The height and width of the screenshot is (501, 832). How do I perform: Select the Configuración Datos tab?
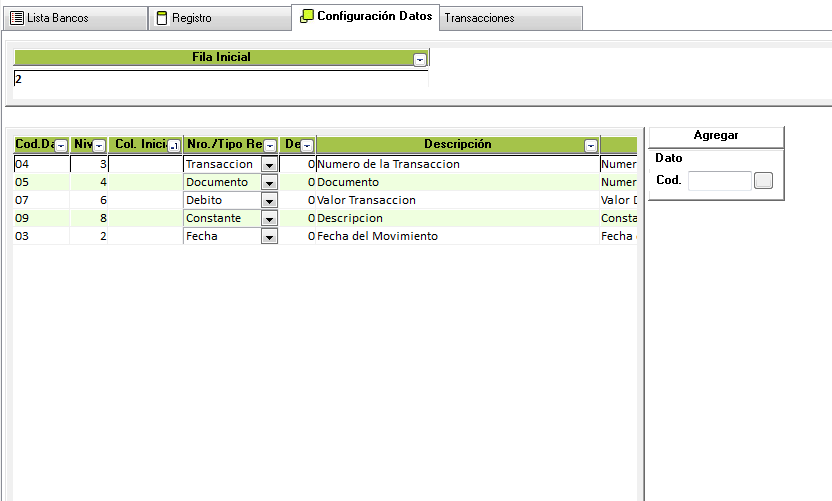coord(366,17)
